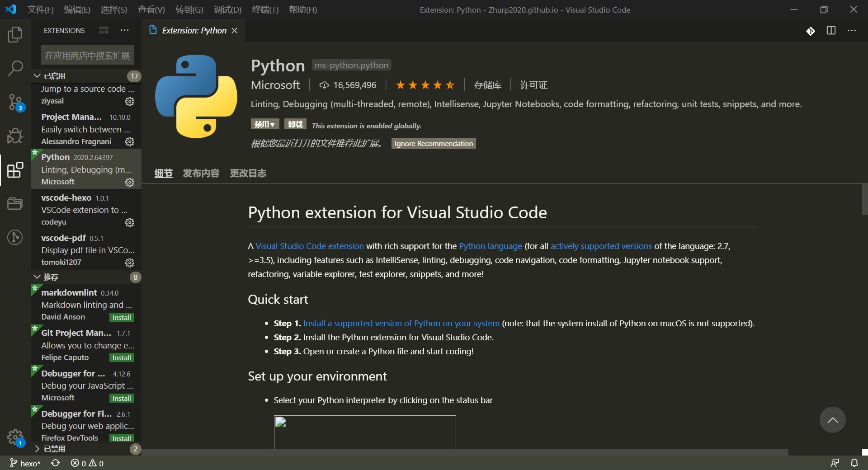Click the hexo* branch in status bar
This screenshot has height=470, width=868.
[25, 463]
